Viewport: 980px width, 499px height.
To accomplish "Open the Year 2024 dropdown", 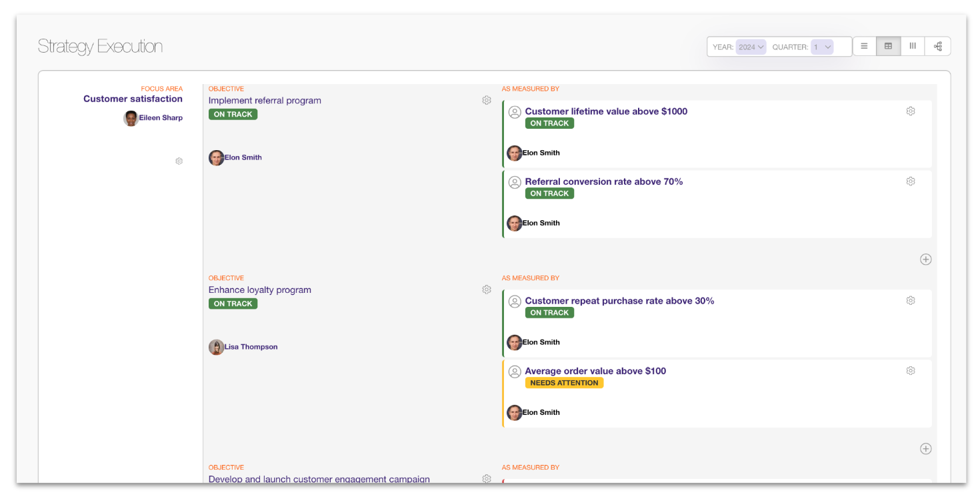I will [751, 47].
